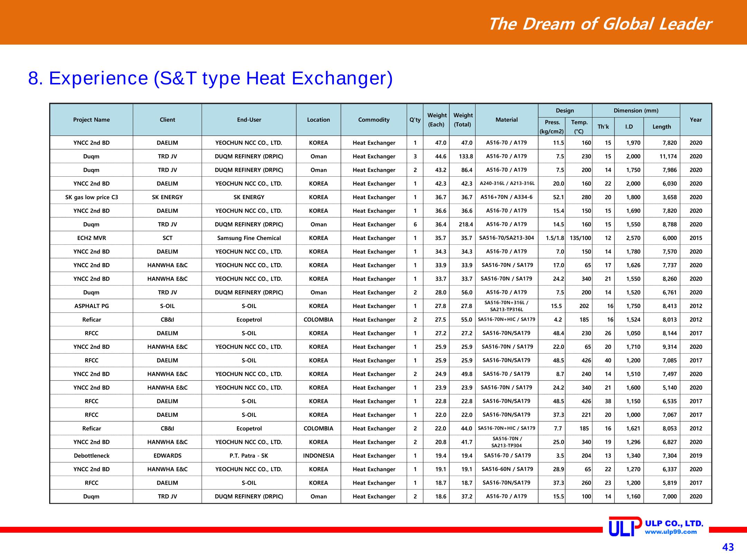The image size is (747, 560).
Task: Click the 'INDONESIA' location cell
Action: pyautogui.click(x=319, y=456)
